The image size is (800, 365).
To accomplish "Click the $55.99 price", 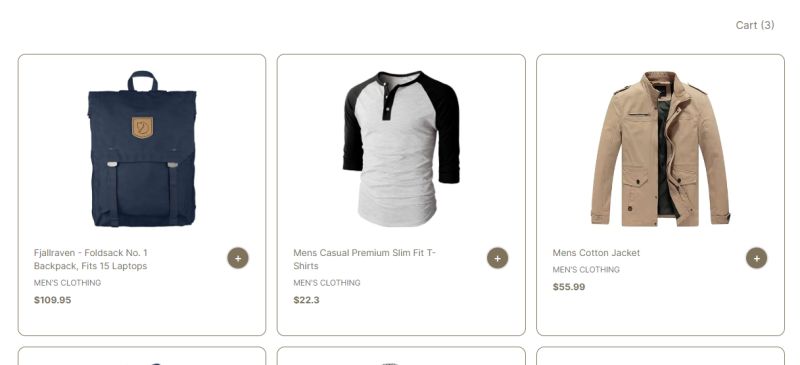I will (569, 287).
